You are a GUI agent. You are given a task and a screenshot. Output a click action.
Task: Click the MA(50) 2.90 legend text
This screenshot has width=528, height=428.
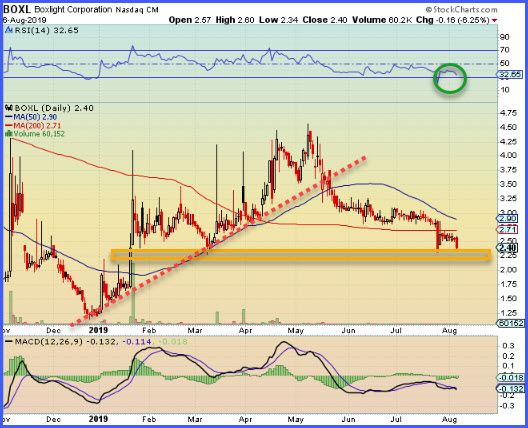click(35, 117)
